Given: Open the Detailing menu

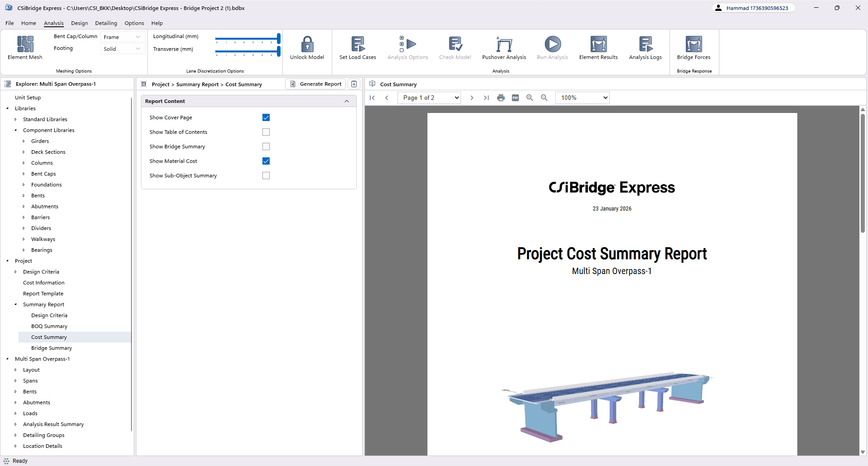Looking at the screenshot, I should tap(106, 23).
